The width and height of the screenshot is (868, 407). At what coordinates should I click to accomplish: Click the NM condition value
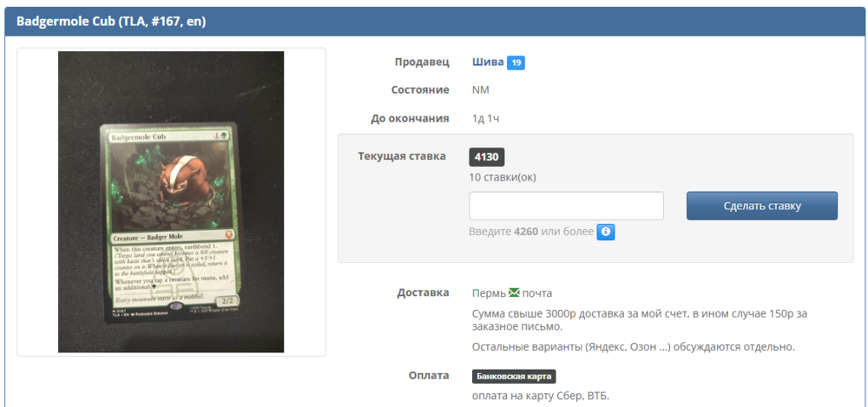point(481,89)
